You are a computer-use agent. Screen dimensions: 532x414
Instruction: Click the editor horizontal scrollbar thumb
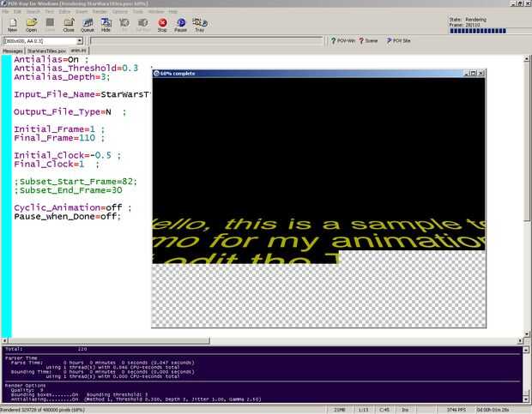pos(109,340)
